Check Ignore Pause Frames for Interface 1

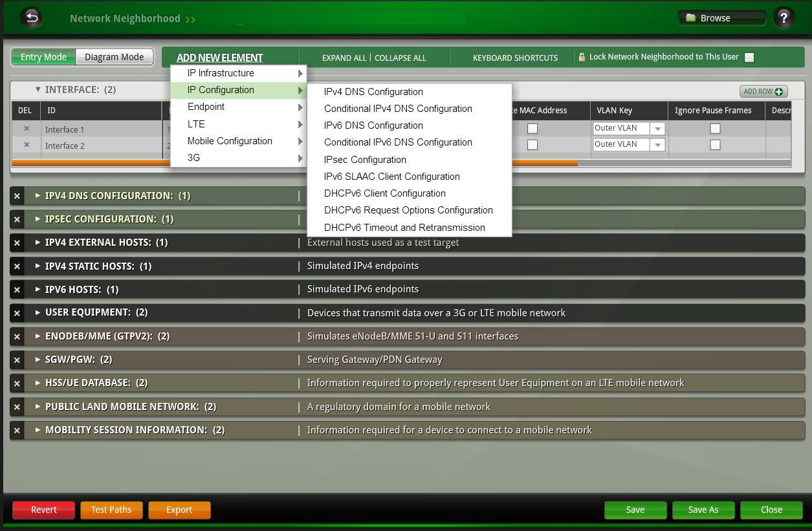click(715, 129)
